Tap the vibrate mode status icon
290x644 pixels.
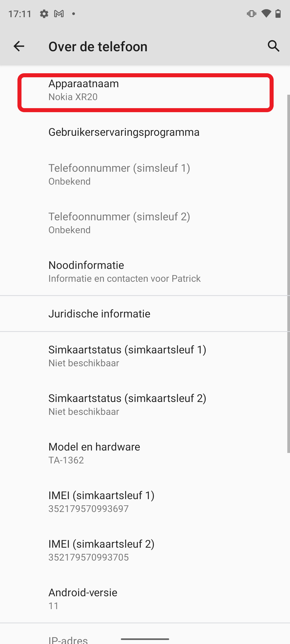point(251,14)
